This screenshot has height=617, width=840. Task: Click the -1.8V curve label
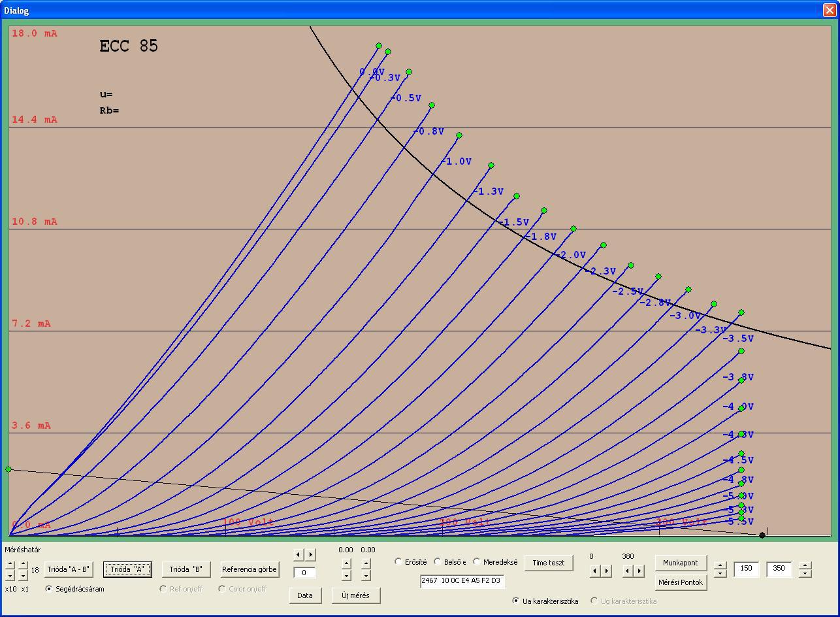click(x=541, y=237)
